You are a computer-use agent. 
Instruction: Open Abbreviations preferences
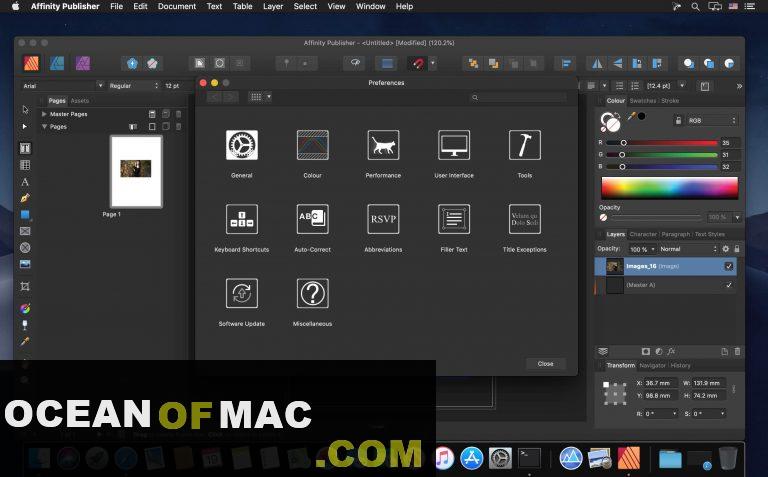coord(383,219)
